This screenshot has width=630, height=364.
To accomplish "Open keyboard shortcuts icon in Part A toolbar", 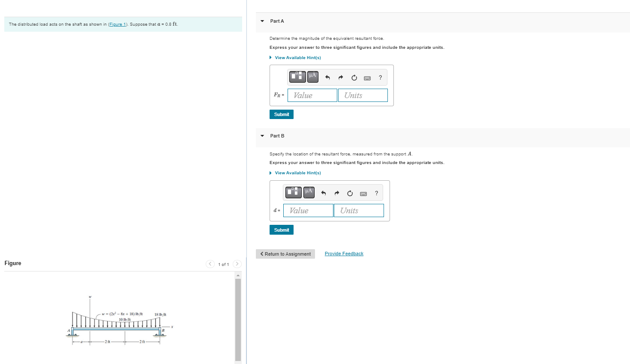I will click(367, 78).
